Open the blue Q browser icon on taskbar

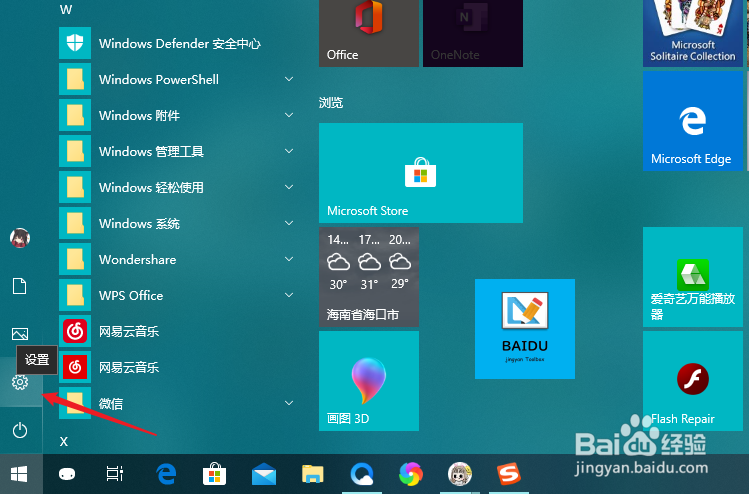(x=362, y=474)
